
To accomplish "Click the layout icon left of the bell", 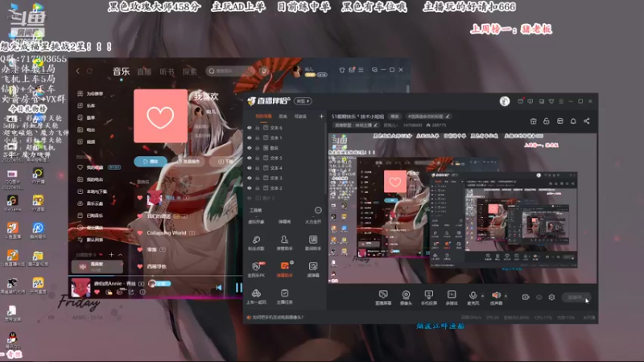I will [x=559, y=121].
